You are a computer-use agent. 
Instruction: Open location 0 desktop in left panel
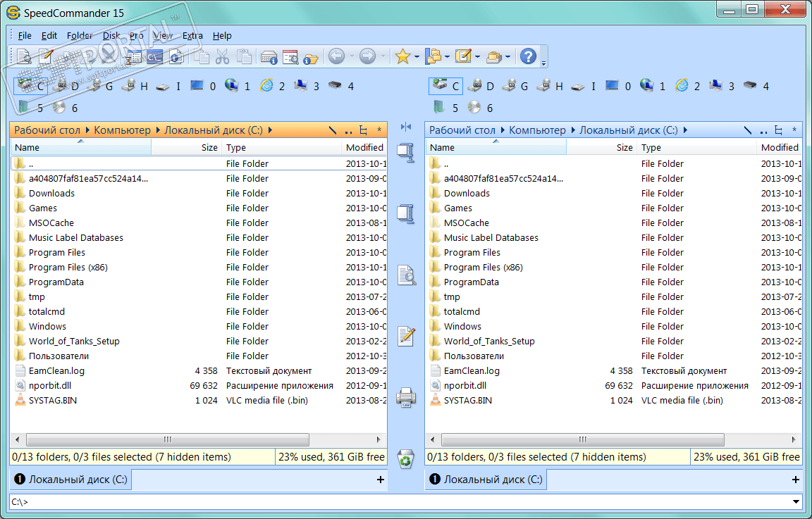click(204, 86)
